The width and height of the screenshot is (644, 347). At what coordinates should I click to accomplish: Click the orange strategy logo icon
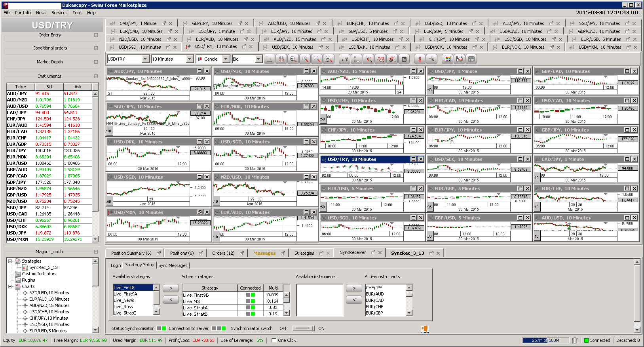424,329
